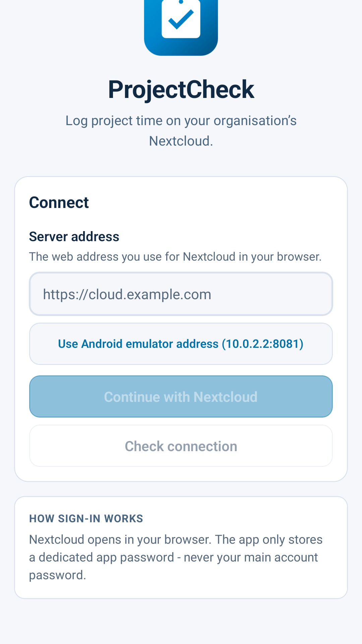Select the Server address label
362x644 pixels.
pyautogui.click(x=74, y=237)
